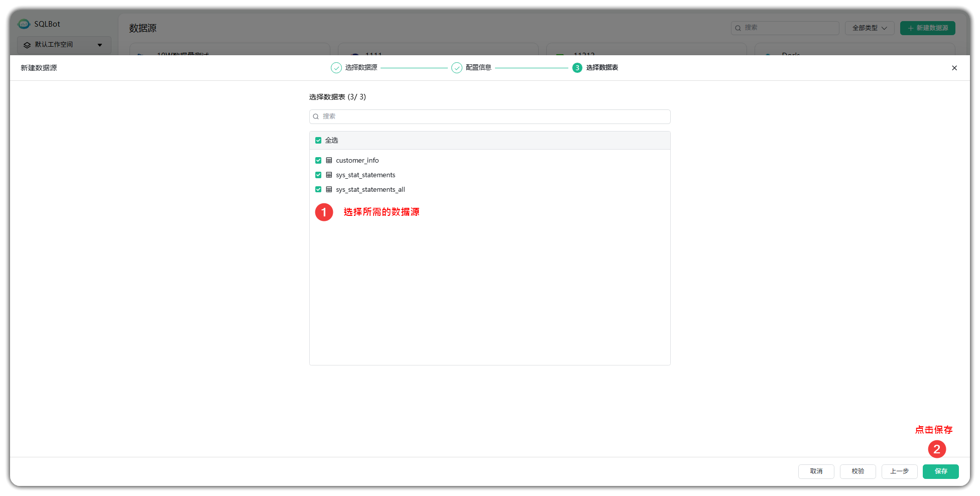Click the 取消 cancel button
The width and height of the screenshot is (980, 496).
coord(816,471)
